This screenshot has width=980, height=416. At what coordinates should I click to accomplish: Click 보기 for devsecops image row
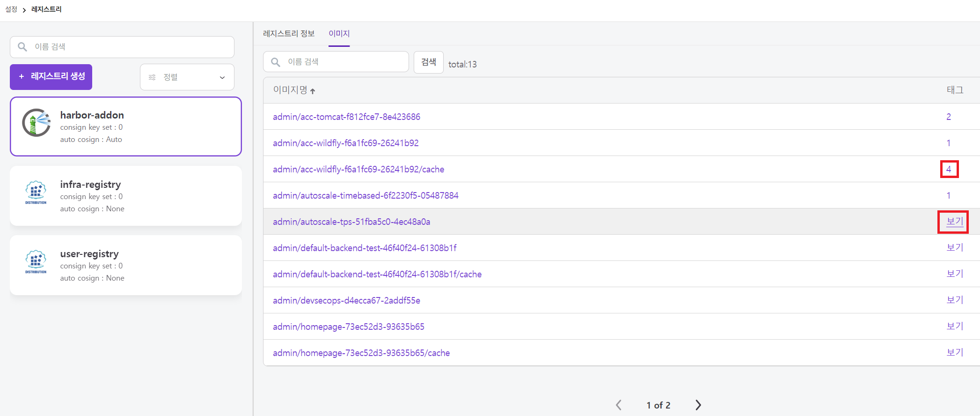click(955, 300)
